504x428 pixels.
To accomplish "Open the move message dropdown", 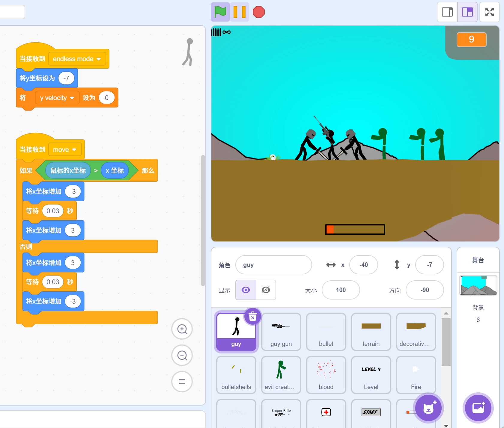I will point(74,150).
